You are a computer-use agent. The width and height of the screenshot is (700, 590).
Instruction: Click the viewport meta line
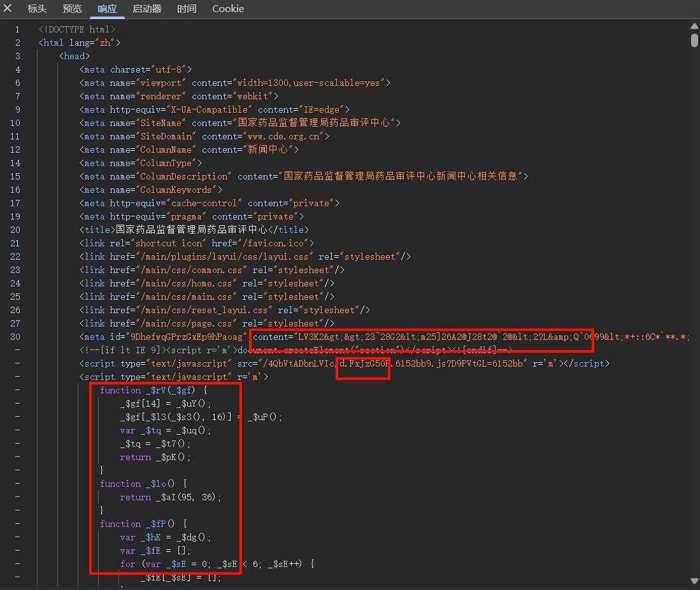point(235,83)
